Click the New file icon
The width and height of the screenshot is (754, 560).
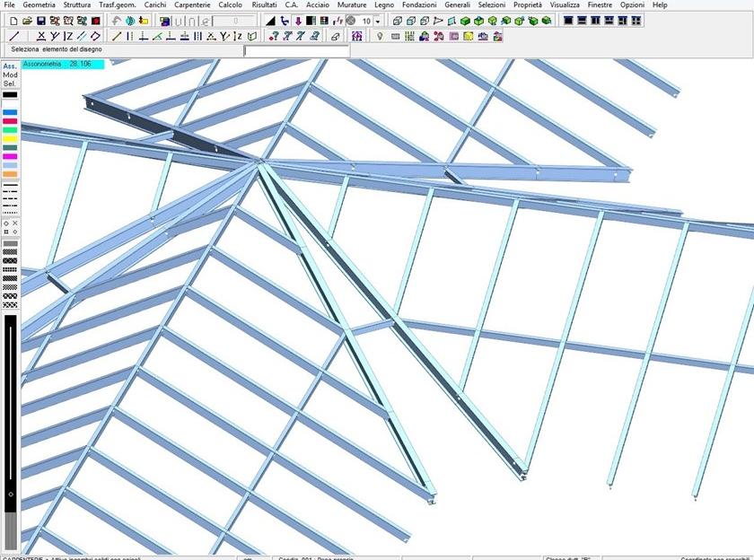[x=13, y=21]
